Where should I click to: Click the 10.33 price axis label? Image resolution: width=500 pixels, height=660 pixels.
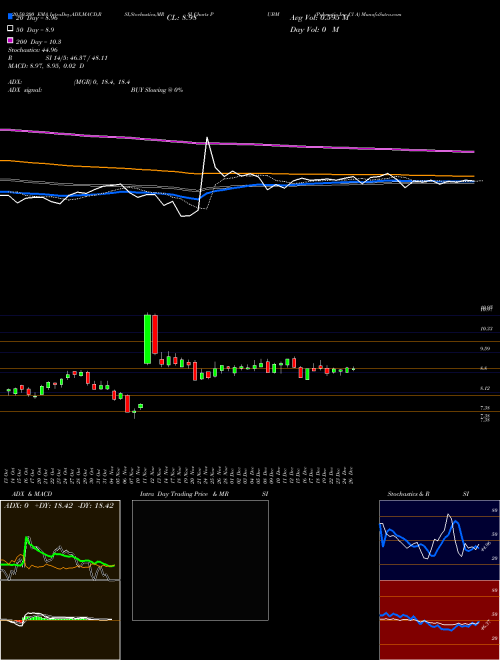tap(487, 329)
